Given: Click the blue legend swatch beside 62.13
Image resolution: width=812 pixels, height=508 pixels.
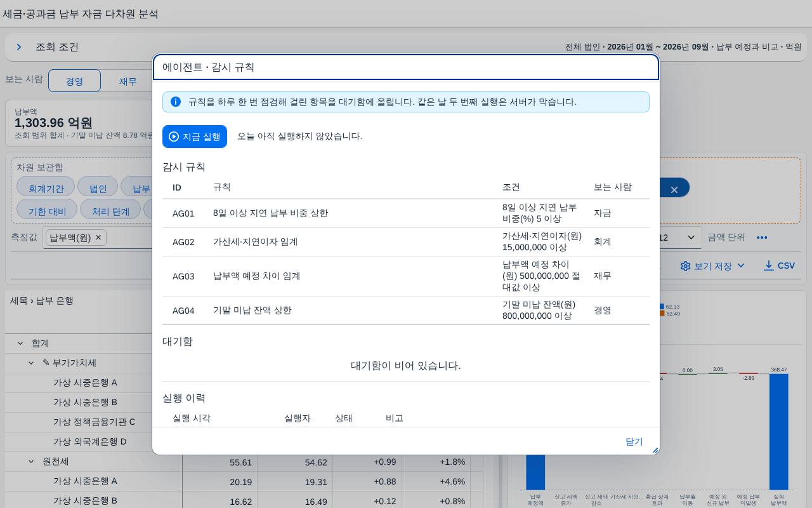Looking at the screenshot, I should click(x=662, y=307).
